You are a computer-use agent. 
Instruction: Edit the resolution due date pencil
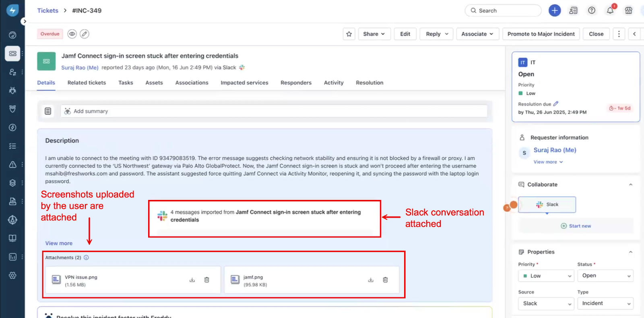pos(556,104)
